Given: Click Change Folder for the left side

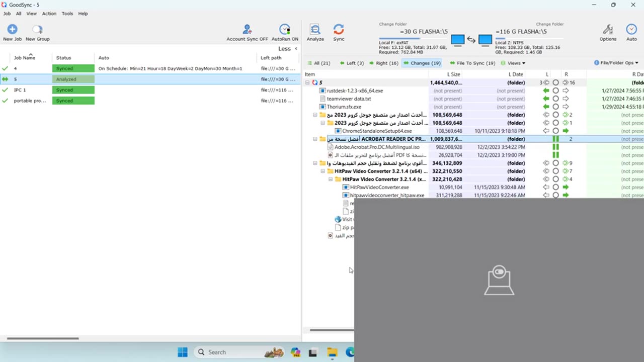Looking at the screenshot, I should click(393, 24).
